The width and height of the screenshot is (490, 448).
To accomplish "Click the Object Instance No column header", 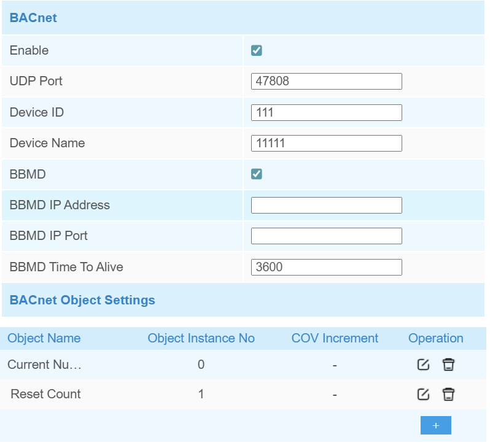I will tap(201, 338).
